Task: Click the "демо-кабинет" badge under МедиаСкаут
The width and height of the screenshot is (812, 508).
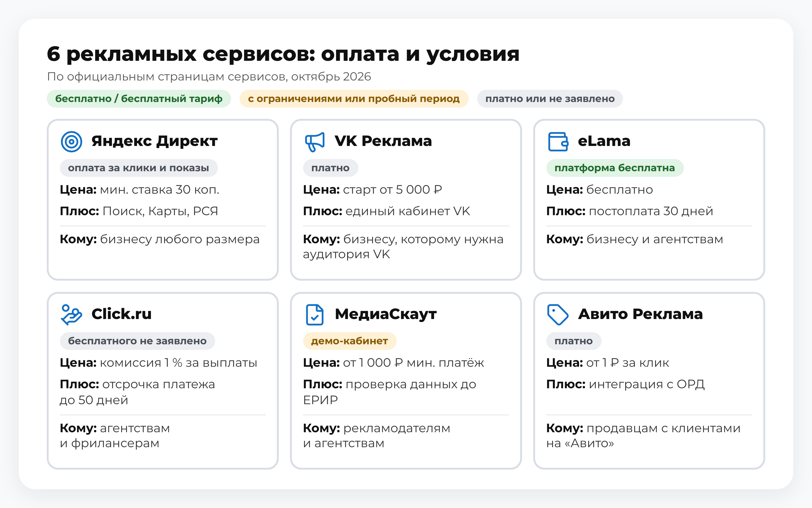Action: click(349, 341)
